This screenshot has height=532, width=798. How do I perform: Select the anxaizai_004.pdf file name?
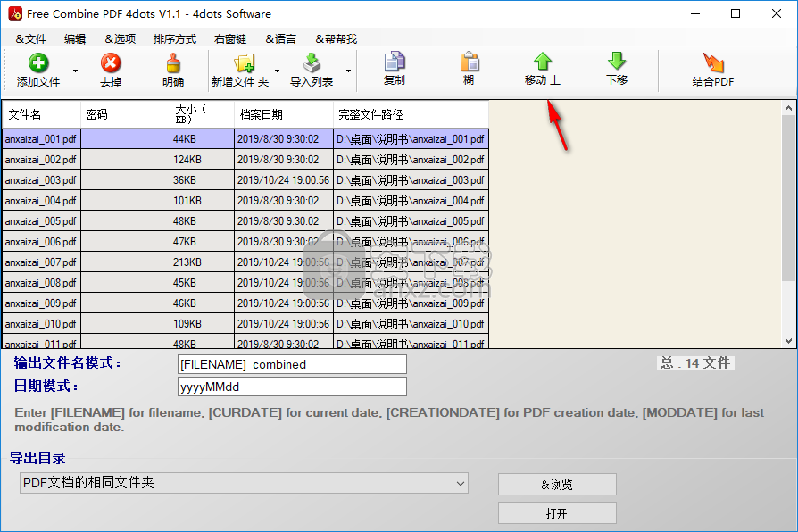(41, 201)
